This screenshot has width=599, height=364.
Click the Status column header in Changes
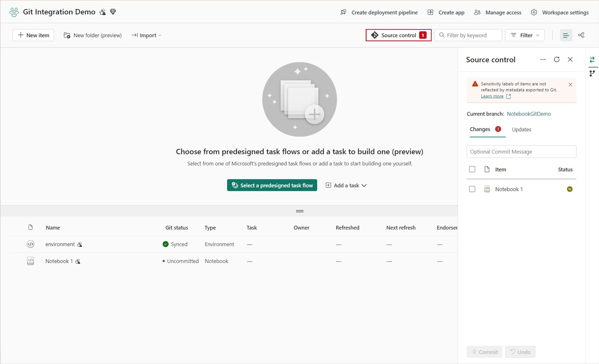[x=565, y=170]
